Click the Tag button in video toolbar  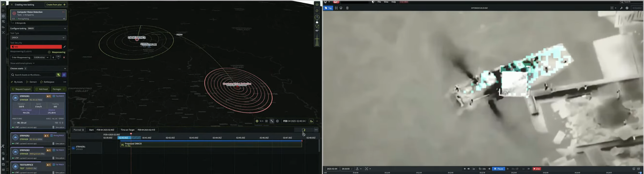tap(328, 8)
